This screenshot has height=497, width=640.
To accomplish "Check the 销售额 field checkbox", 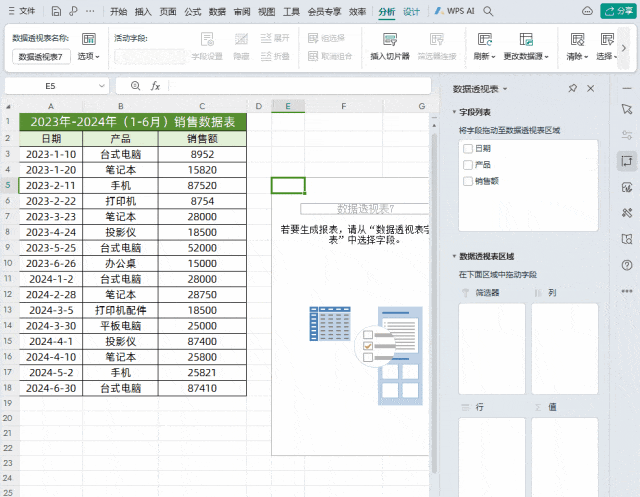I will pyautogui.click(x=468, y=181).
